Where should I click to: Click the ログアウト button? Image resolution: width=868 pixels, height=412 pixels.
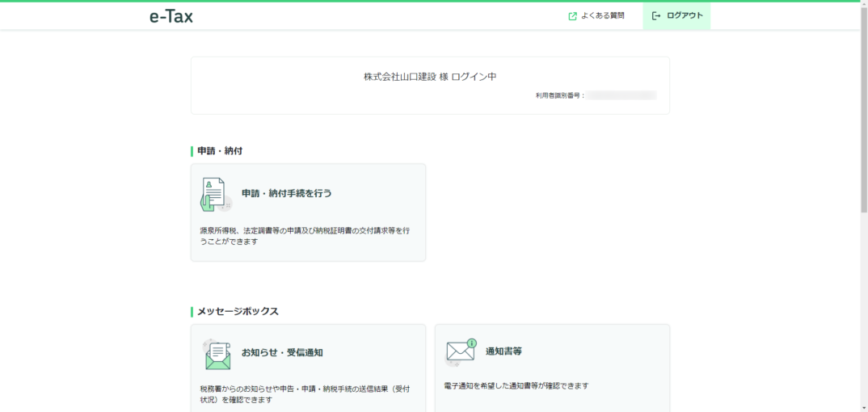coord(676,16)
